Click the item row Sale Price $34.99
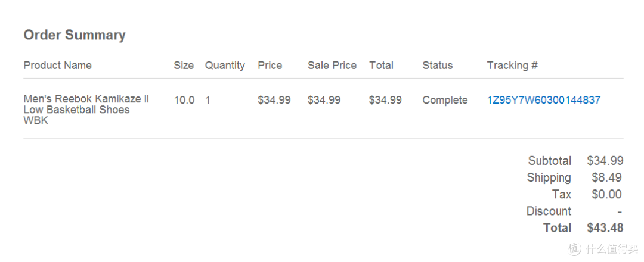This screenshot has height=262, width=644. (x=324, y=100)
